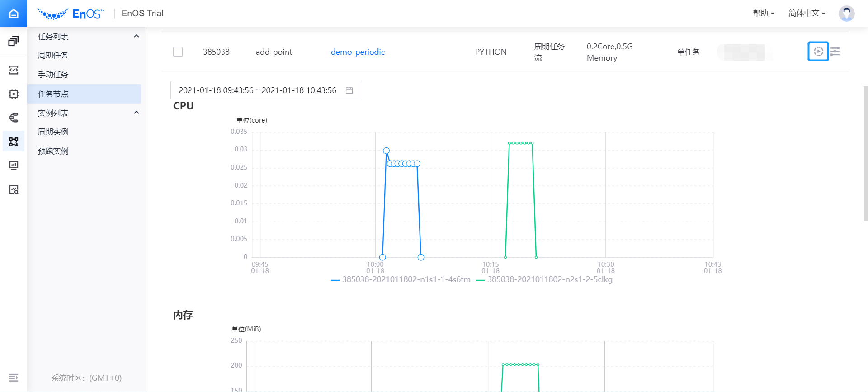Click the date range input field
The image size is (868, 392).
click(265, 90)
